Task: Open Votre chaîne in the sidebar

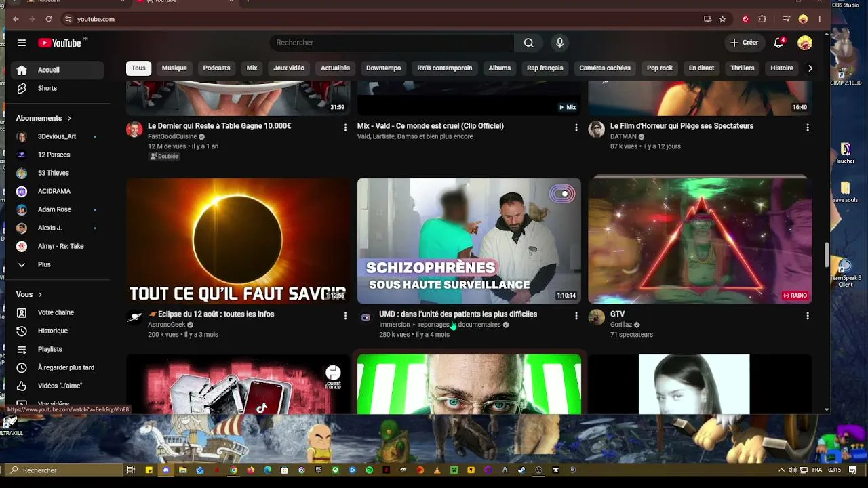Action: coord(58,312)
